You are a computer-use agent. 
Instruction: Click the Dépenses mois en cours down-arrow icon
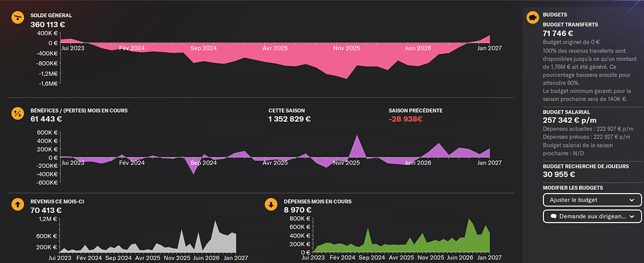click(270, 204)
